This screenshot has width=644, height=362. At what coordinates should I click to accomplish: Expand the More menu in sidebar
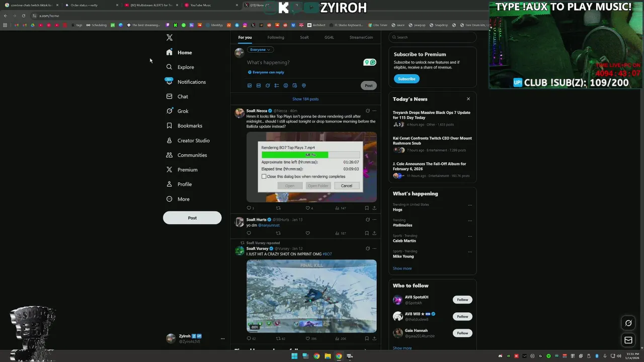tap(178, 199)
